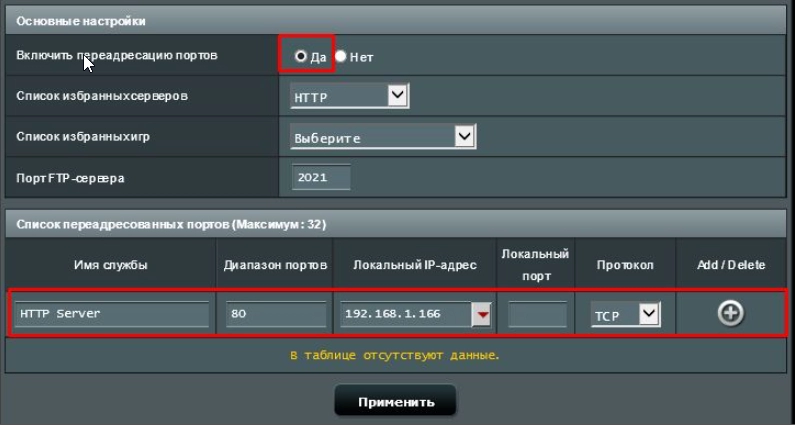Click the 'Имя службы' column header
Viewport: 795px width, 425px height.
(111, 265)
